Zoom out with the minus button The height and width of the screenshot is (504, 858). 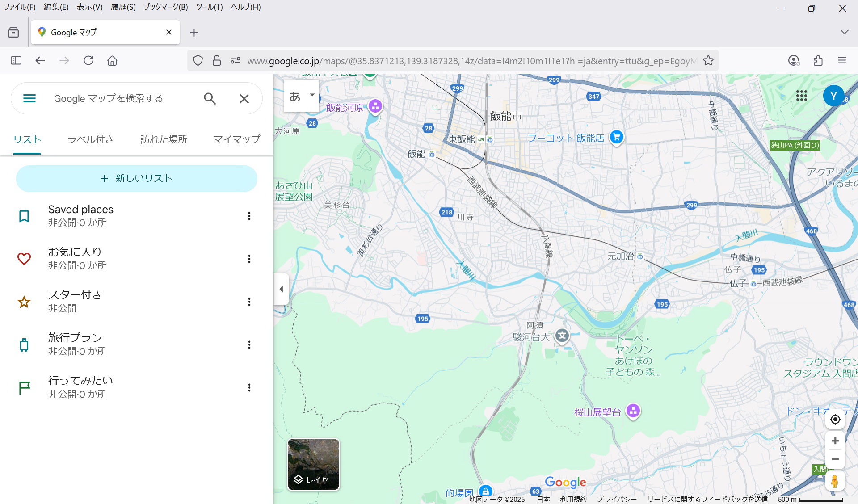835,459
